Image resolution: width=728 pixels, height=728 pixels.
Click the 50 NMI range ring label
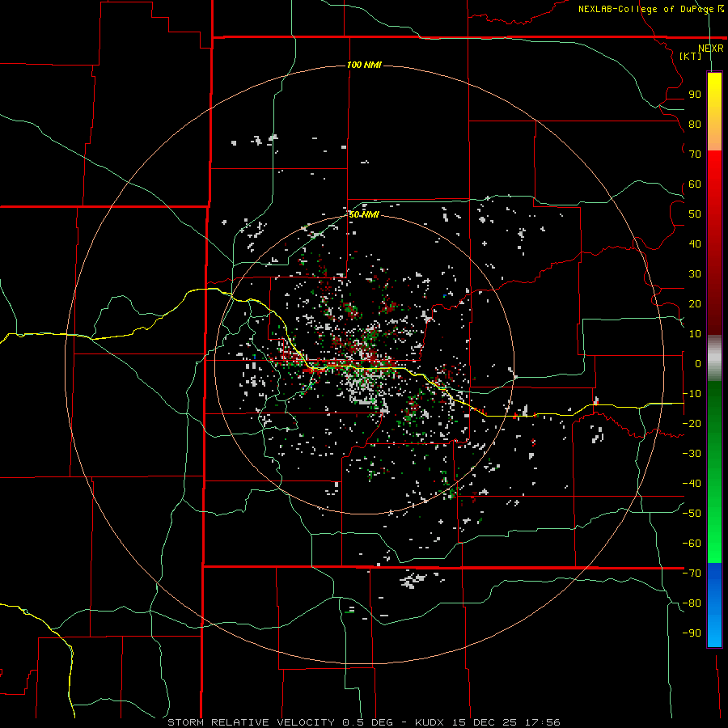click(364, 214)
